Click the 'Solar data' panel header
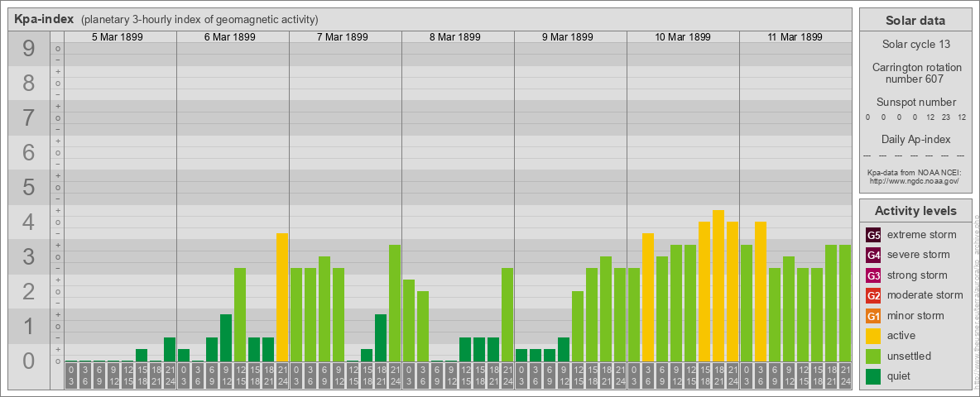The image size is (980, 397). (915, 21)
